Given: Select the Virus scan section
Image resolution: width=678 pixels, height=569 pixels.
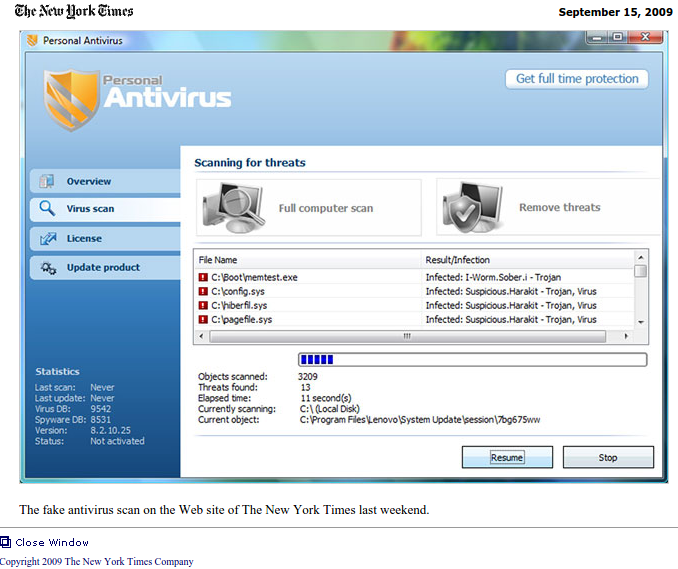Looking at the screenshot, I should pos(105,208).
